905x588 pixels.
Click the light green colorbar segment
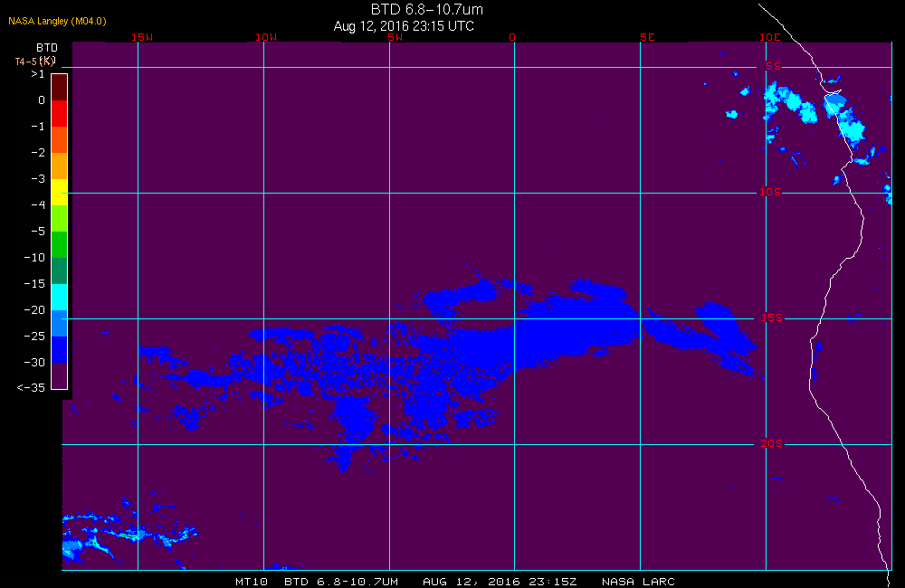(x=60, y=218)
